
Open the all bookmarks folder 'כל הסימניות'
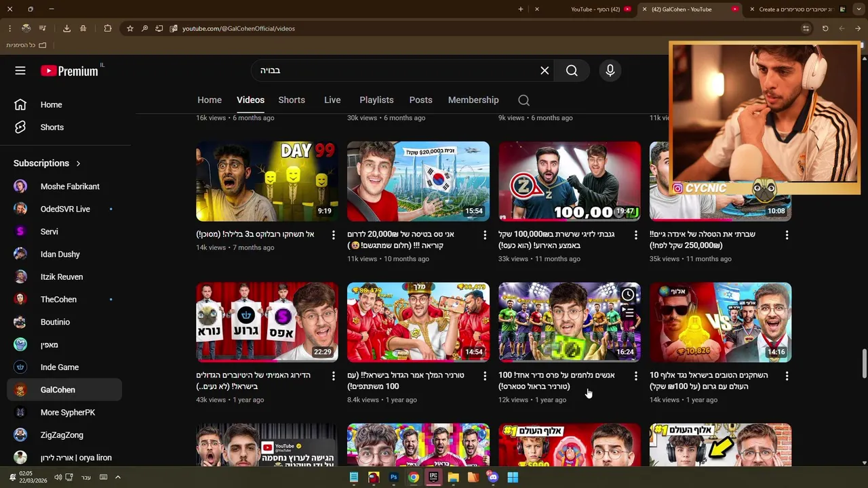[x=26, y=45]
